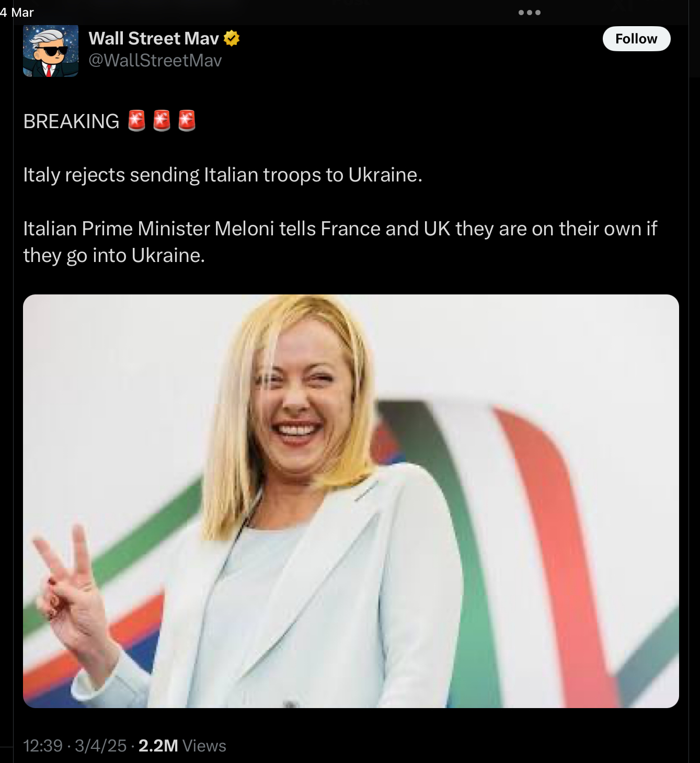
Task: Open the 2.2M view count
Action: pos(158,745)
